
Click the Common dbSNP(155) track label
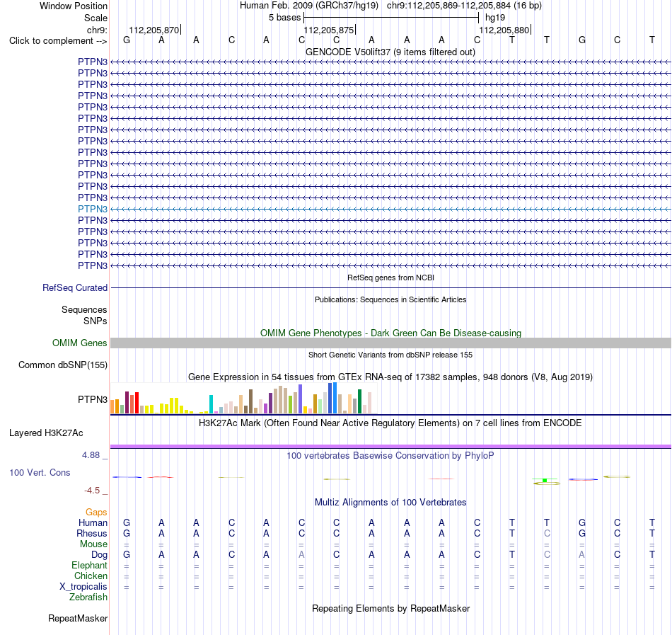click(62, 365)
